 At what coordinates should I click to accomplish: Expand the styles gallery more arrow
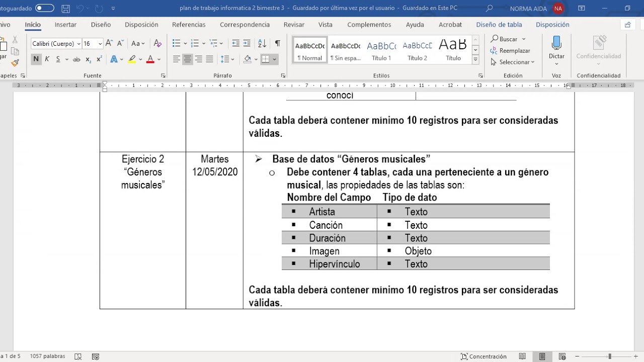(x=475, y=59)
